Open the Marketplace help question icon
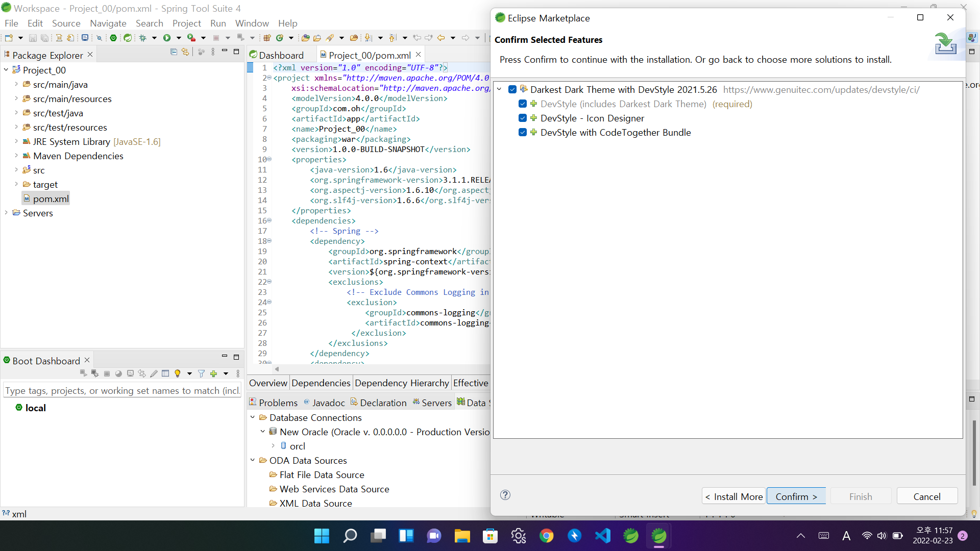 click(505, 495)
